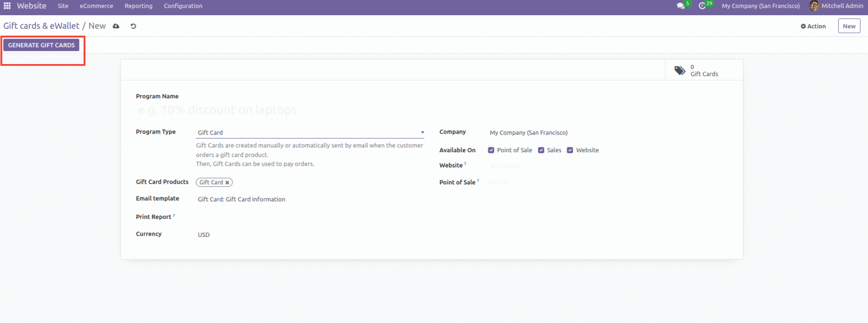Click the Website app title
Screen dimensions: 868x323
[31, 6]
